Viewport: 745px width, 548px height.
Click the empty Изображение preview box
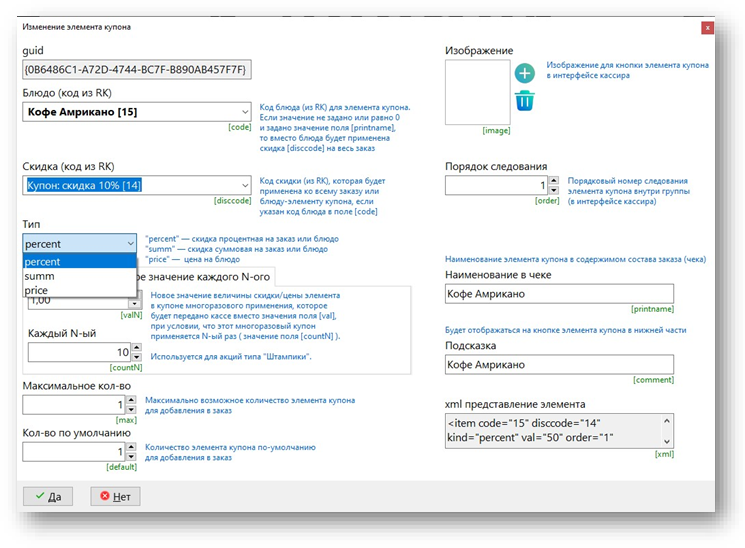click(x=477, y=93)
